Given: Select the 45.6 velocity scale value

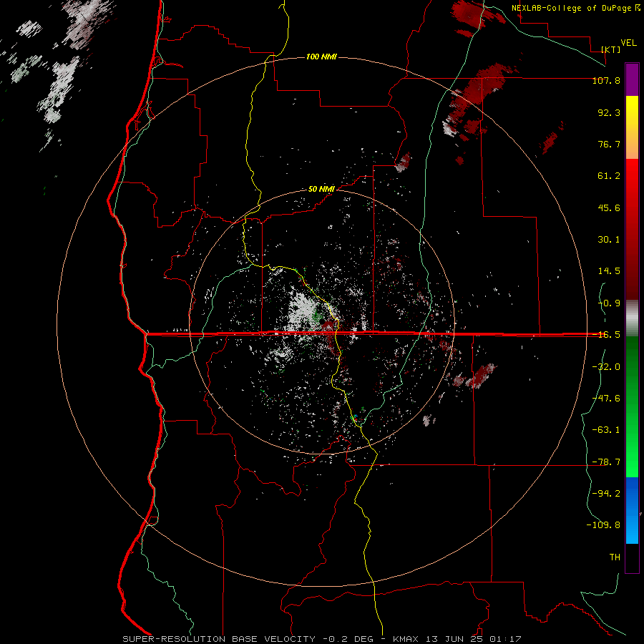Looking at the screenshot, I should pyautogui.click(x=609, y=208).
